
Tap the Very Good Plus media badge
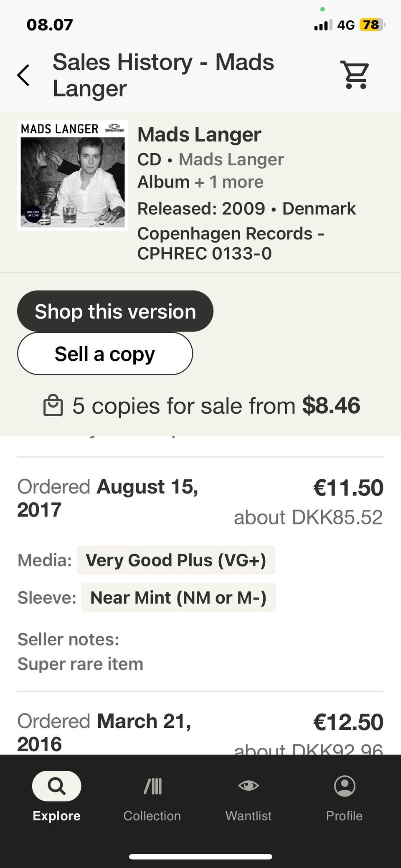[176, 560]
